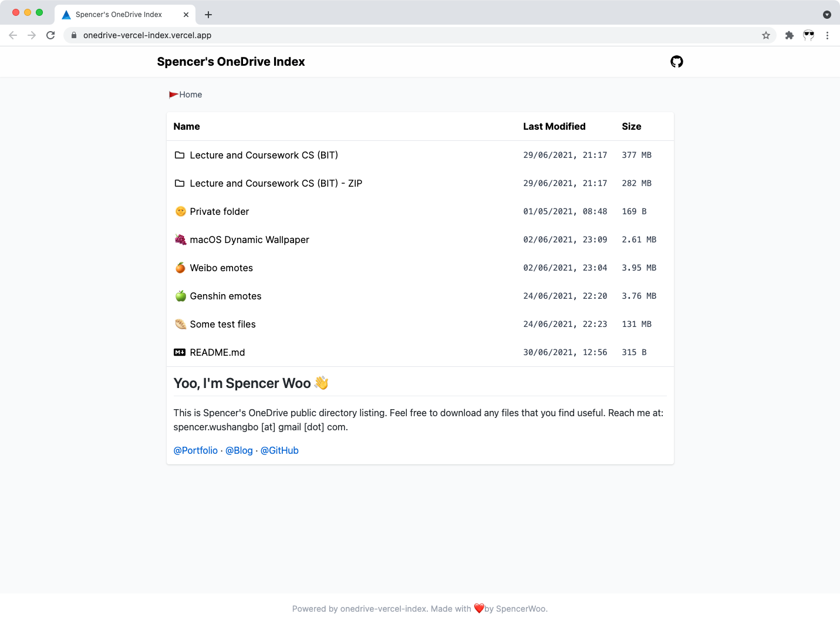Open a new browser tab
Screen dimensions: 840x624
208,15
